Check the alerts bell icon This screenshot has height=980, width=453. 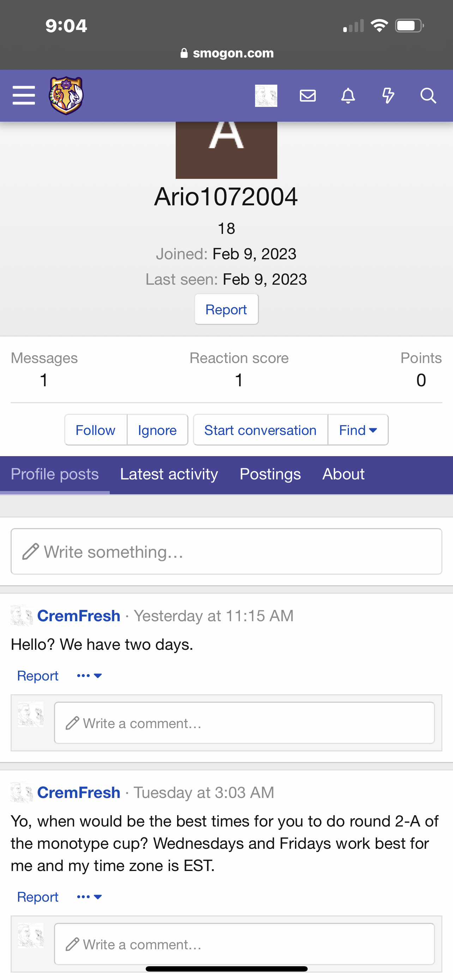point(348,96)
